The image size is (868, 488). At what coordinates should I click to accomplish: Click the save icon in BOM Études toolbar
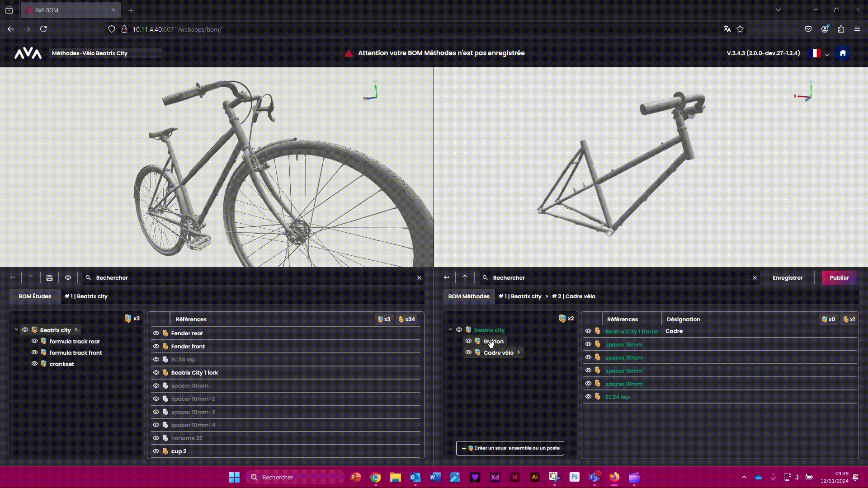click(x=49, y=278)
